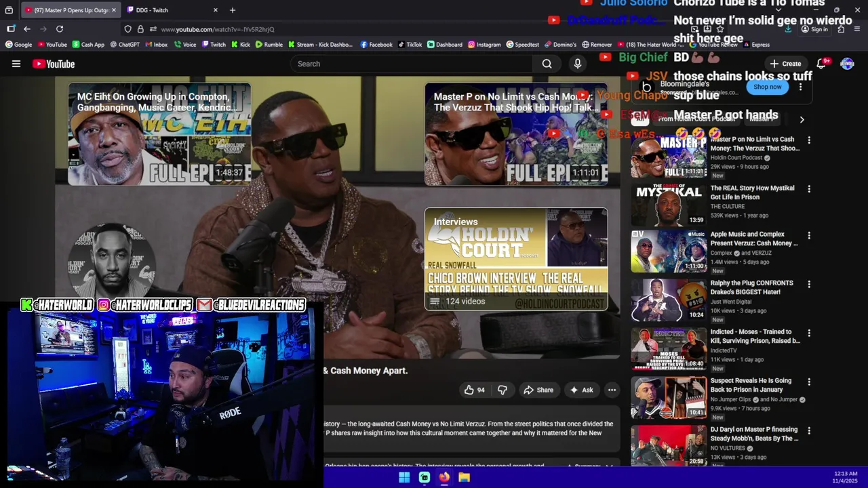Open the Instagram bookmark
The width and height of the screenshot is (868, 488).
click(484, 45)
